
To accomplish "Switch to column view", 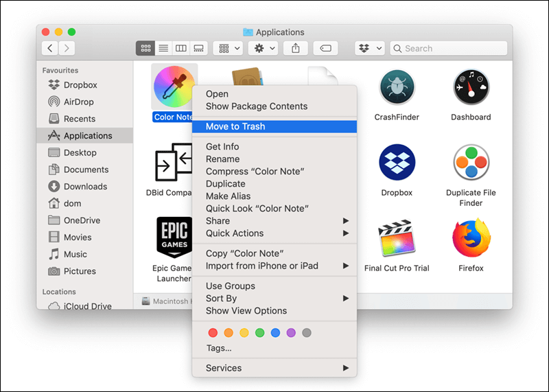I will click(180, 48).
